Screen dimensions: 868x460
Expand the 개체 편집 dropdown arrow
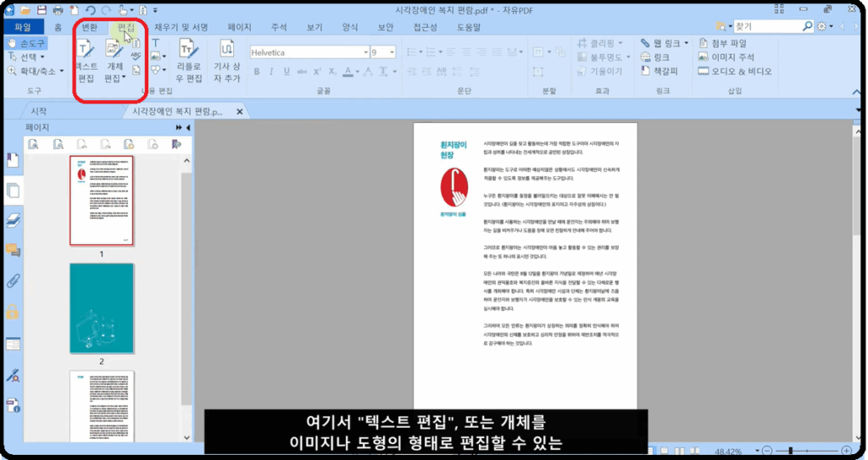point(125,78)
